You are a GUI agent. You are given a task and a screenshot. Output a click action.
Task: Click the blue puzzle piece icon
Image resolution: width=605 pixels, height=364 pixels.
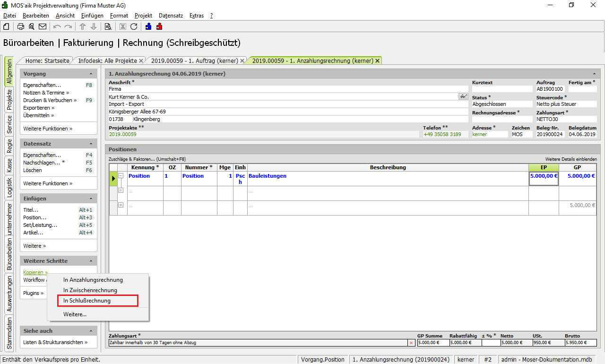[148, 26]
